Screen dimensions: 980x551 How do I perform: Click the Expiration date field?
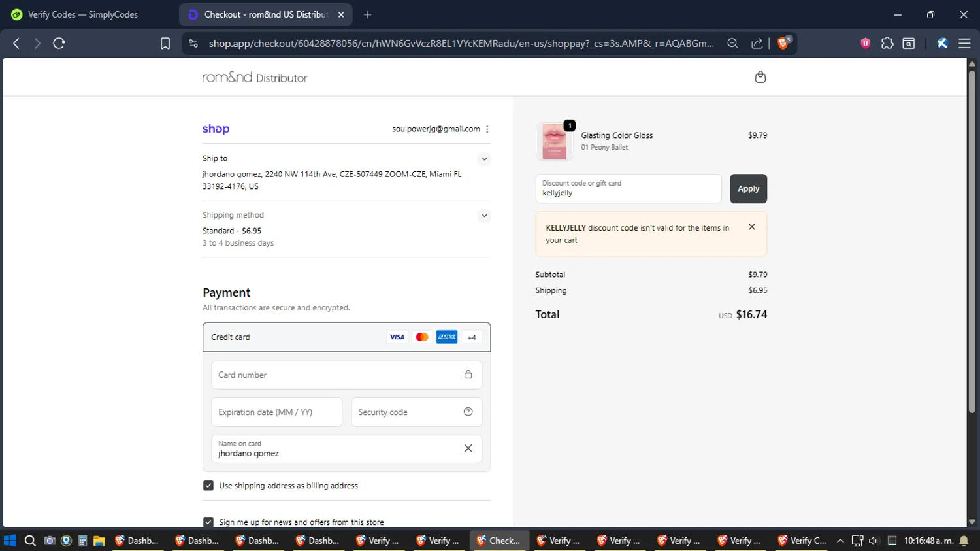[x=276, y=412]
